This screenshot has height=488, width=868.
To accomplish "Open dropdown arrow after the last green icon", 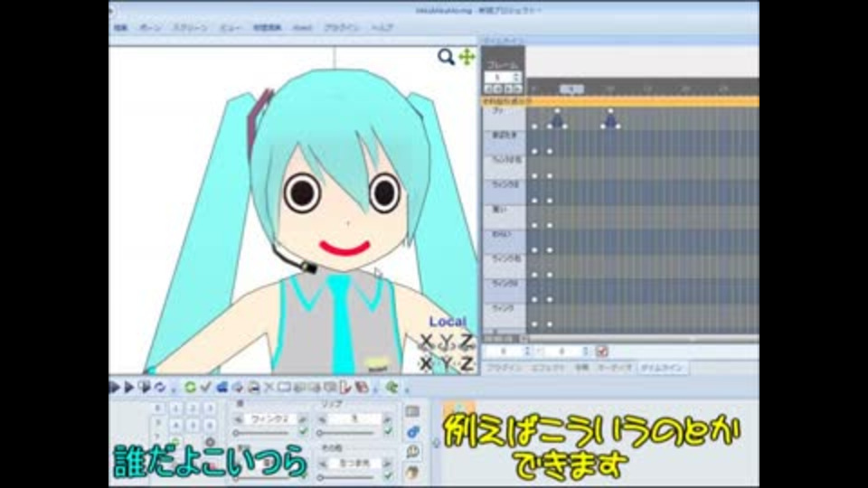I will coord(407,389).
